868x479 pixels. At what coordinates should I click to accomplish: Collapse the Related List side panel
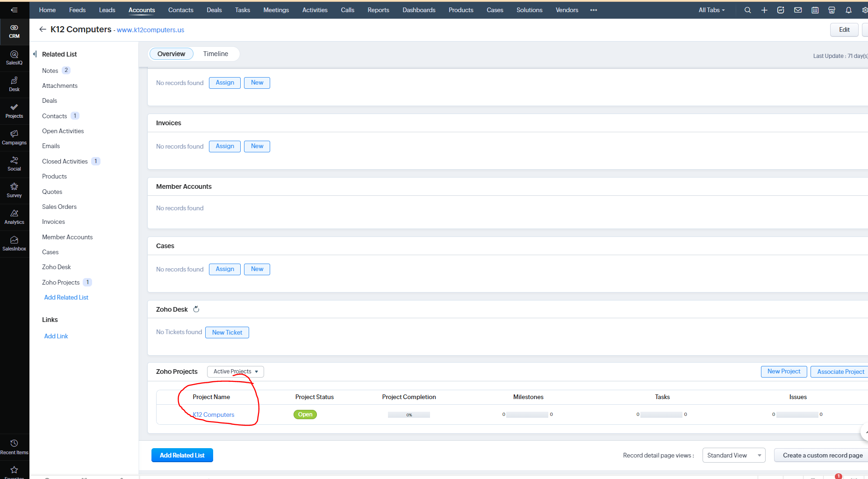35,54
